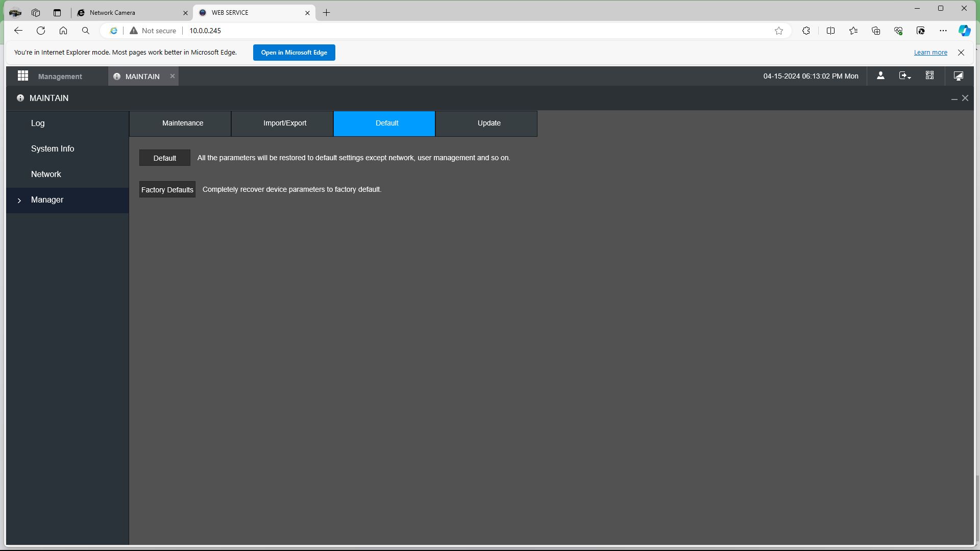980x551 pixels.
Task: Go to the browser home page
Action: pyautogui.click(x=63, y=31)
